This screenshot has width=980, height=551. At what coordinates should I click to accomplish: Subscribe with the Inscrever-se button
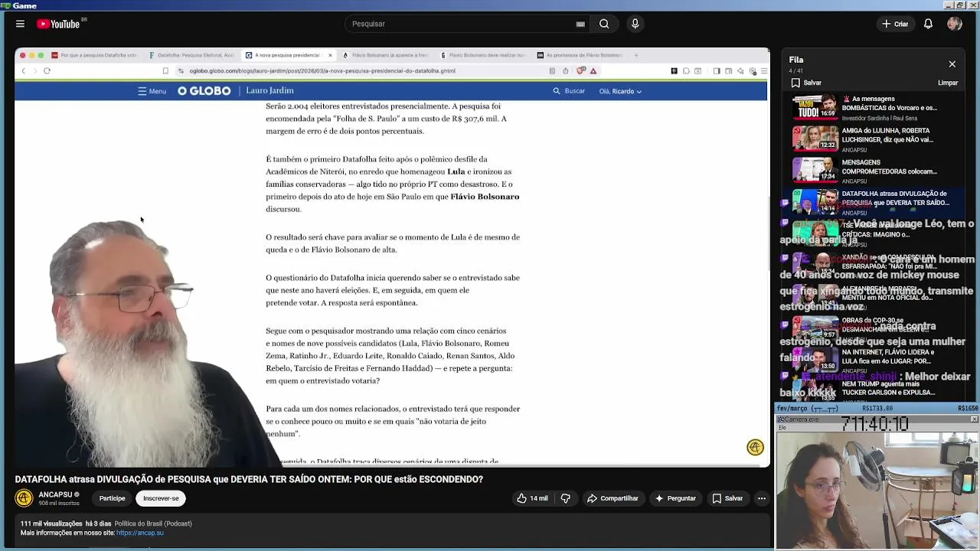tap(161, 498)
